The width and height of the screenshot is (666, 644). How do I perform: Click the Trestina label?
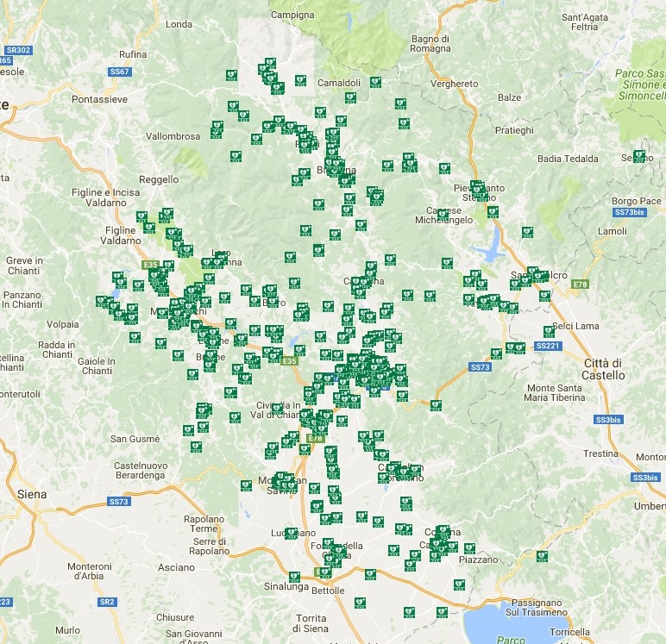pyautogui.click(x=600, y=453)
